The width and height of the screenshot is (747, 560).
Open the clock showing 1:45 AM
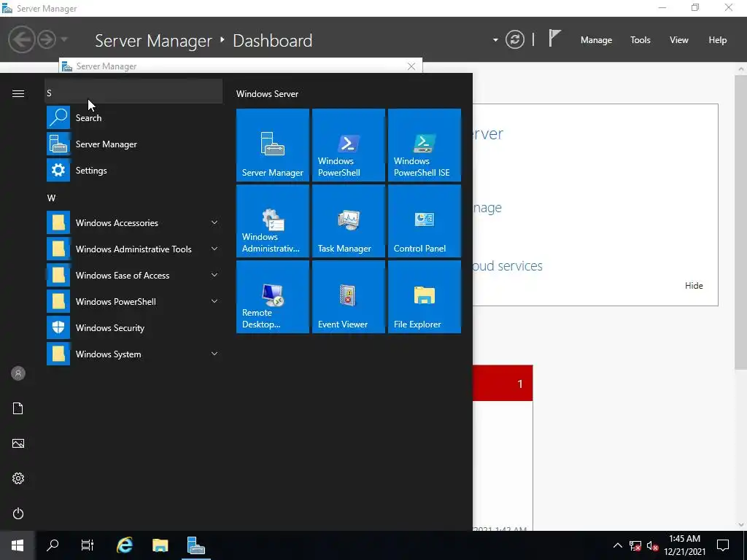pyautogui.click(x=684, y=545)
